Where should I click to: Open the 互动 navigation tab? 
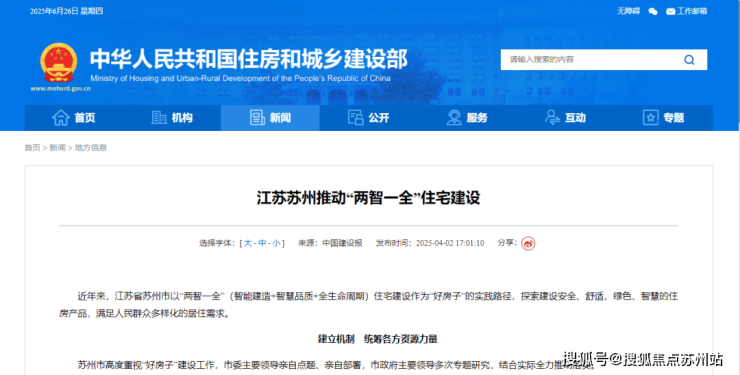coord(565,117)
